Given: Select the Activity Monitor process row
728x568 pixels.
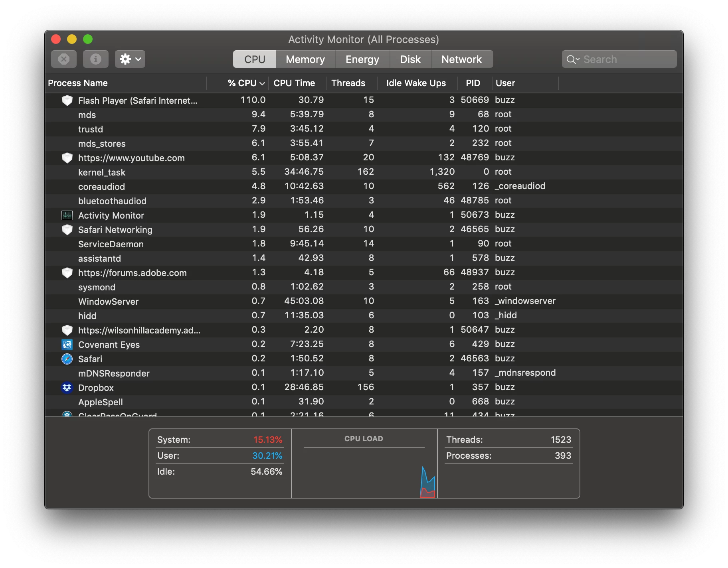Looking at the screenshot, I should pos(364,215).
